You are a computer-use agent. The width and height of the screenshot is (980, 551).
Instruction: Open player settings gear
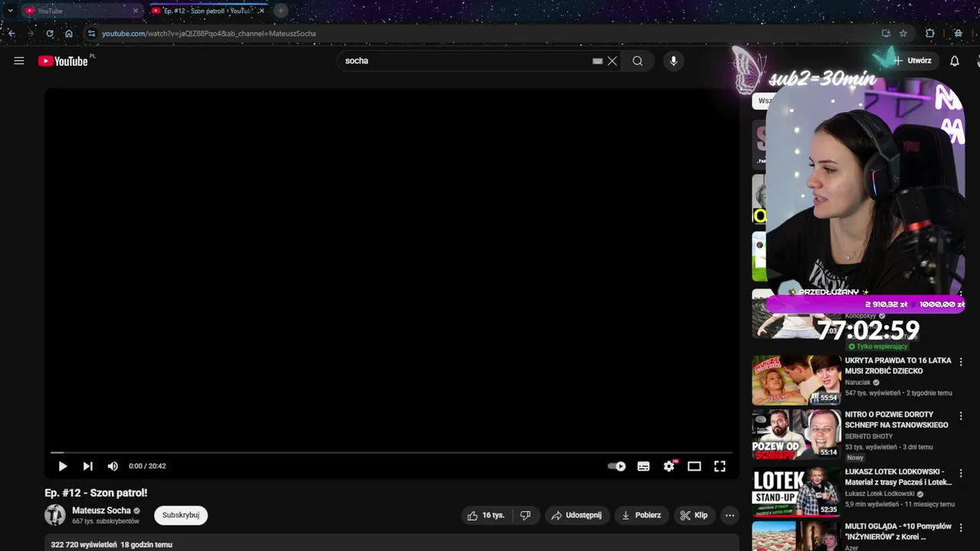click(670, 466)
